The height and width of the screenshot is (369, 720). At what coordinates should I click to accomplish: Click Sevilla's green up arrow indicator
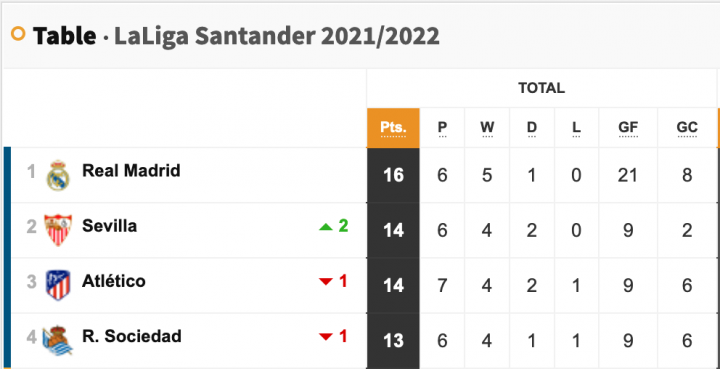point(326,227)
